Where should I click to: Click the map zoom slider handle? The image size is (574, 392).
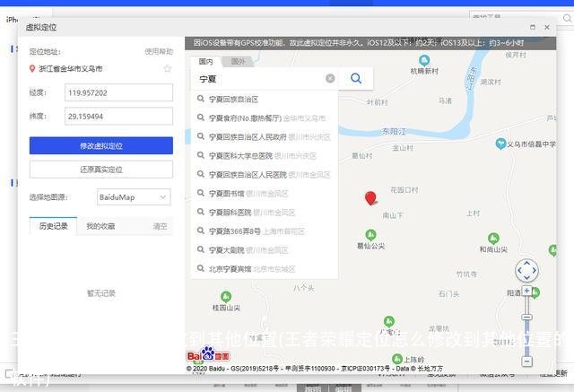point(526,317)
